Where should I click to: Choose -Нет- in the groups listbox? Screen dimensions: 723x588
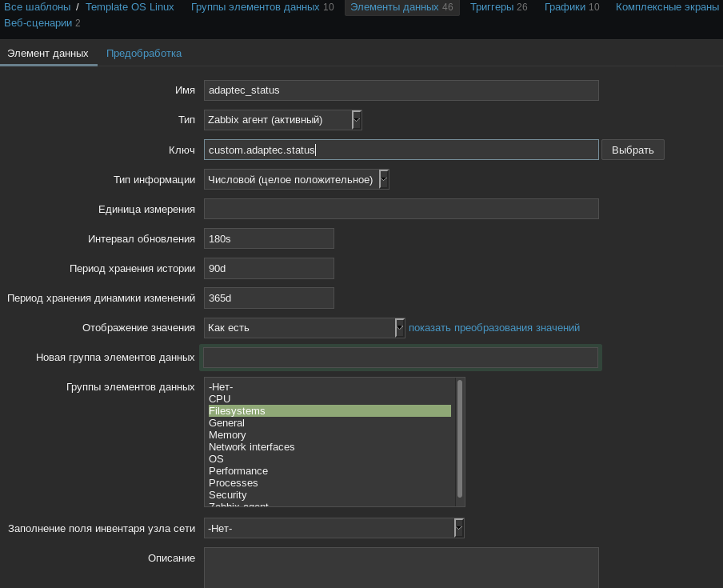click(221, 387)
